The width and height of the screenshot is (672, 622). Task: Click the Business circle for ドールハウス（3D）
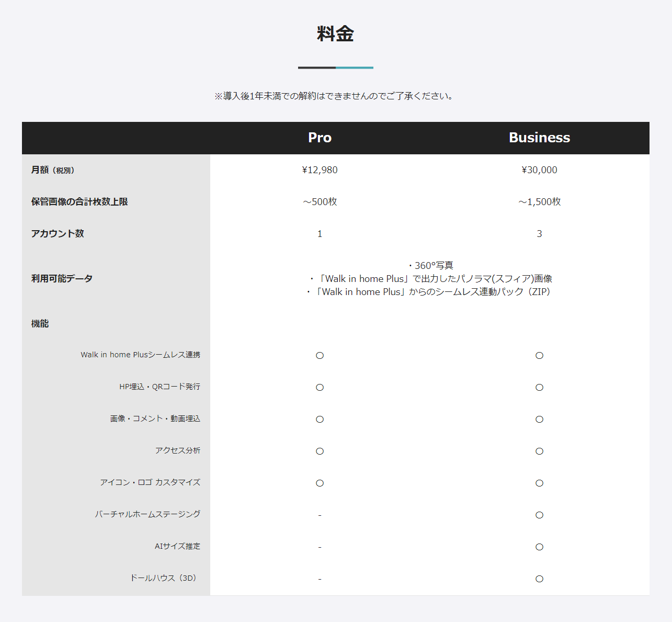[x=539, y=579]
